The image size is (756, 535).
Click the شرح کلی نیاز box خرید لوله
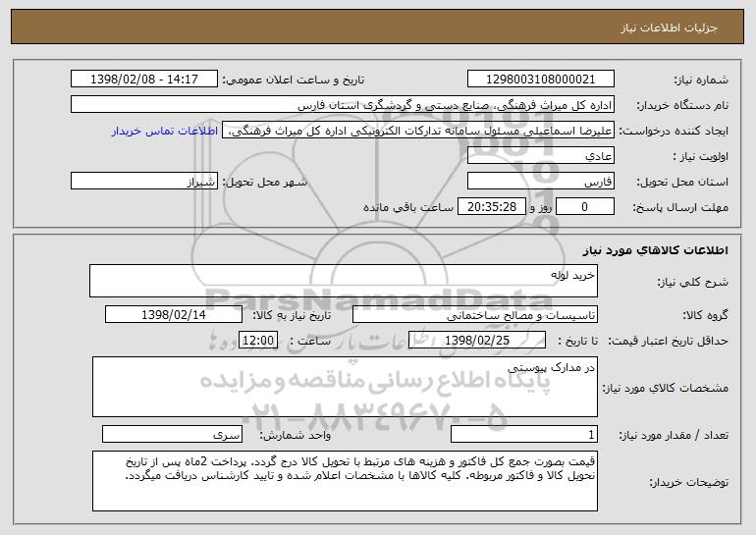tap(344, 281)
